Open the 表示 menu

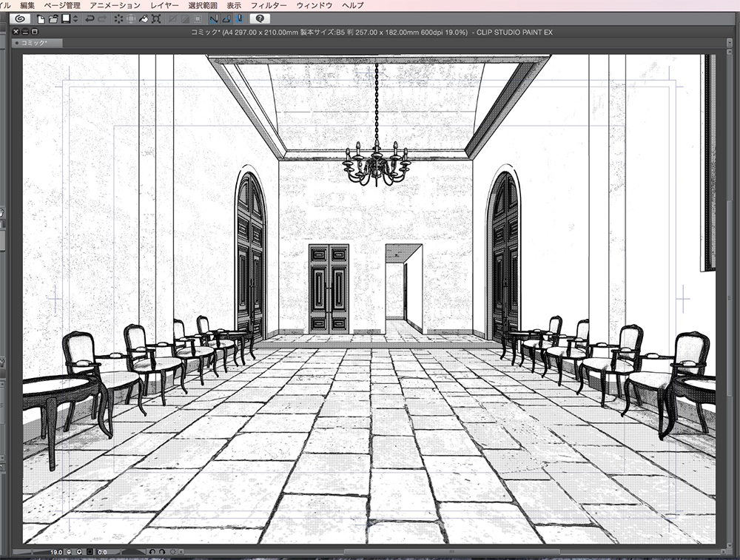pos(234,5)
